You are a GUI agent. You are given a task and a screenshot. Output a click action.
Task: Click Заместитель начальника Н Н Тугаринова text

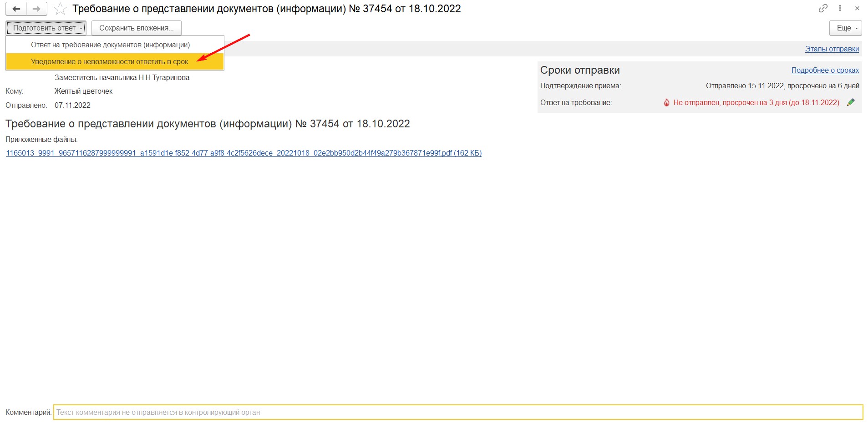(x=122, y=77)
